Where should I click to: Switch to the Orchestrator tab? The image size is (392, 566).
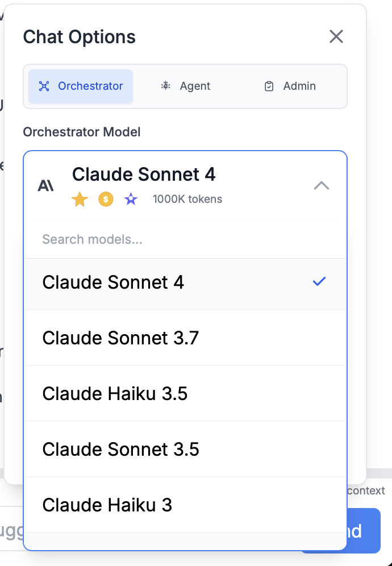(x=81, y=86)
